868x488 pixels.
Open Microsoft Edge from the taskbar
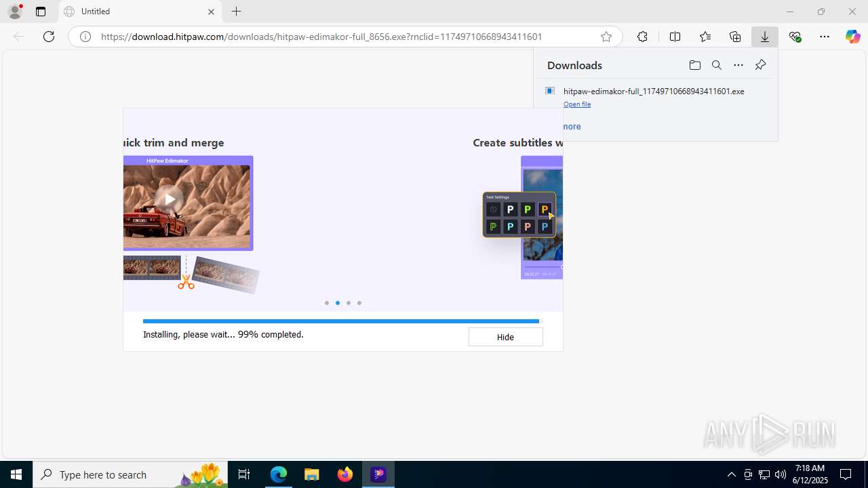tap(279, 474)
